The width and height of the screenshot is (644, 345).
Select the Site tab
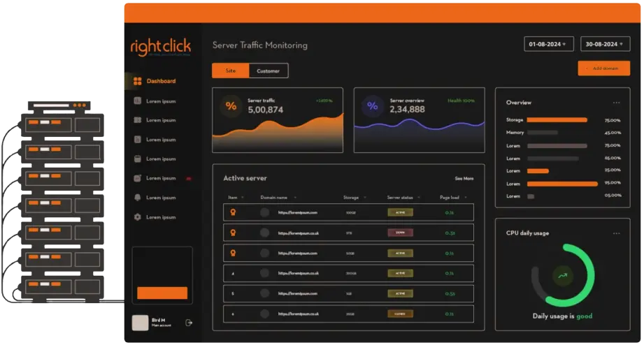[230, 71]
